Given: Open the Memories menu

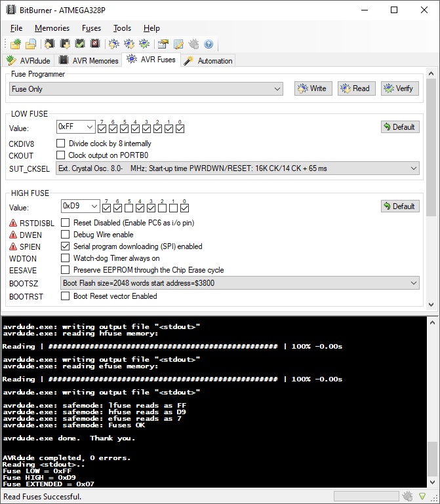Looking at the screenshot, I should point(52,28).
